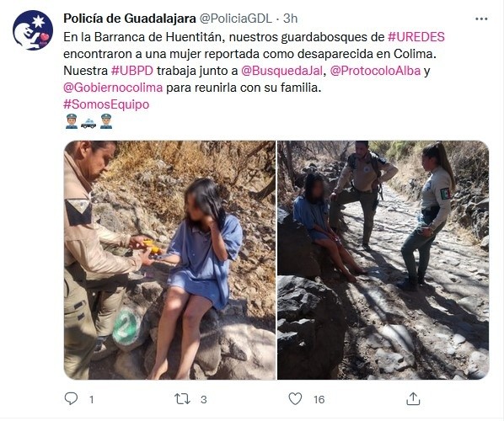Viewport: 504px width, 421px height.
Task: Click the retweet arrows icon
Action: click(182, 399)
